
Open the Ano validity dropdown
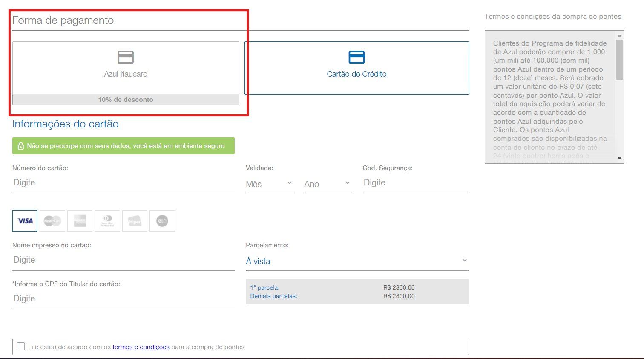[328, 184]
